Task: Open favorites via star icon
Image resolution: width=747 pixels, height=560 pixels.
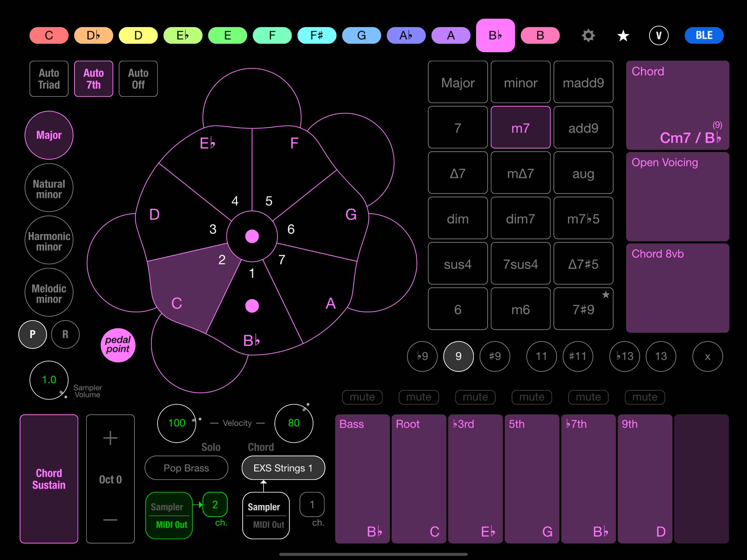Action: tap(623, 35)
